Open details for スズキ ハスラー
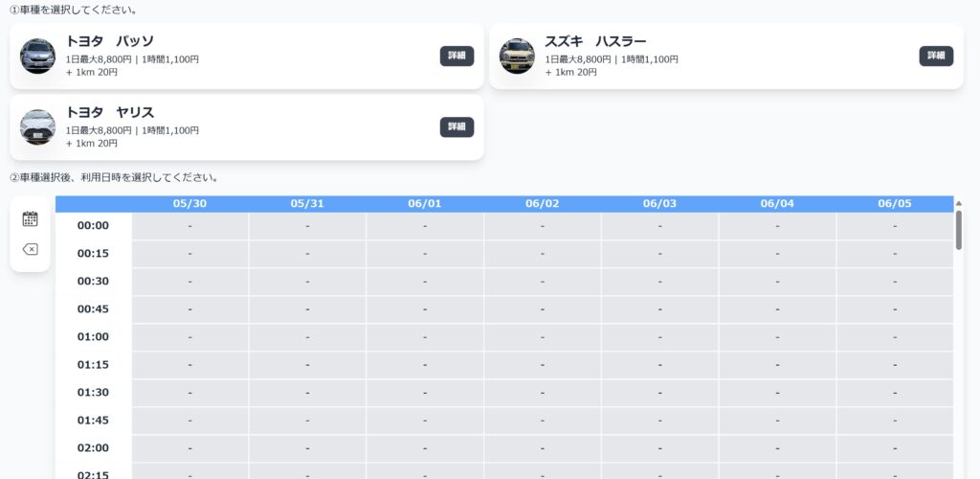 (x=936, y=56)
